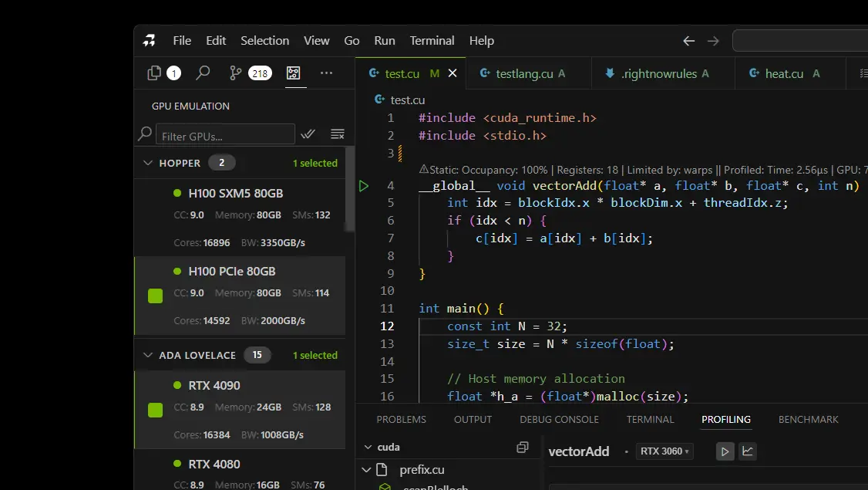Click the profiling run play button
Screen dimensions: 868x490
pos(725,451)
